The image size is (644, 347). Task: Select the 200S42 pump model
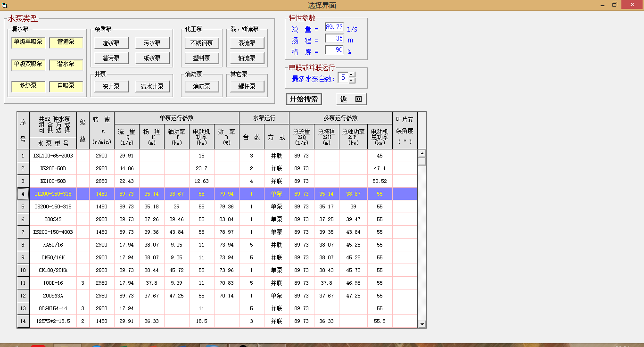53,219
